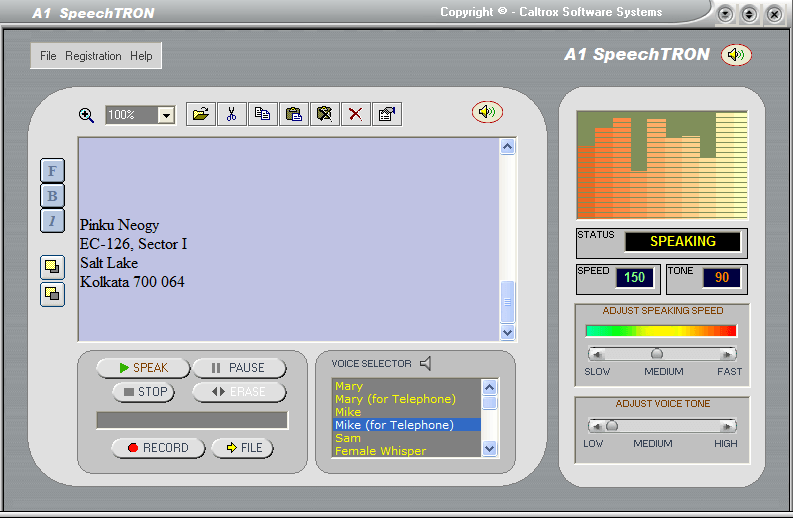
Task: Open the Help menu
Action: 141,56
